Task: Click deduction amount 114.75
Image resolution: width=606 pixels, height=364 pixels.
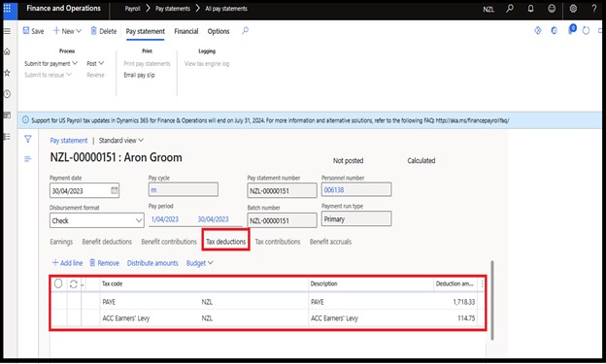Action: point(466,318)
